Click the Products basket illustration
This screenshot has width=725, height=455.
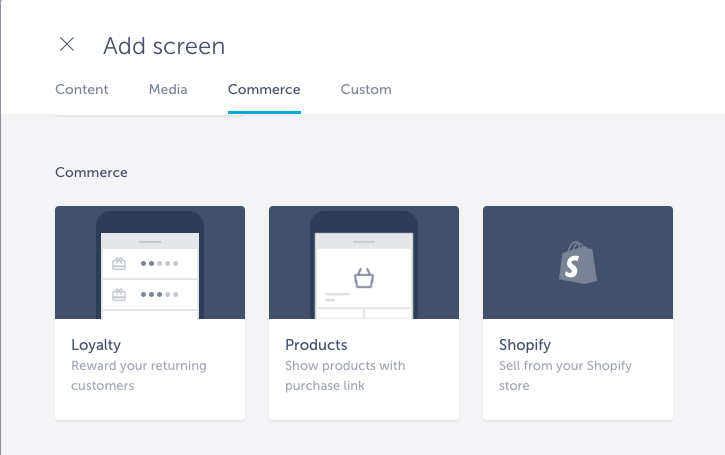point(364,278)
